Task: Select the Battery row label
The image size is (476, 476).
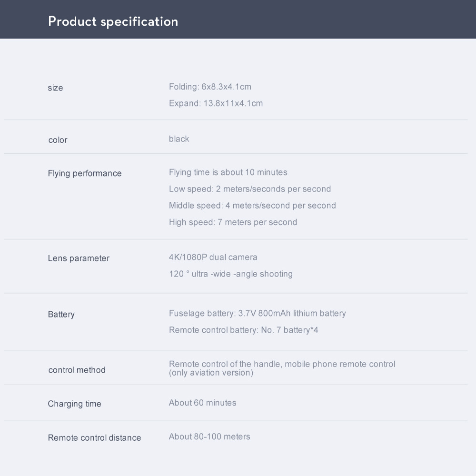Action: pos(61,314)
